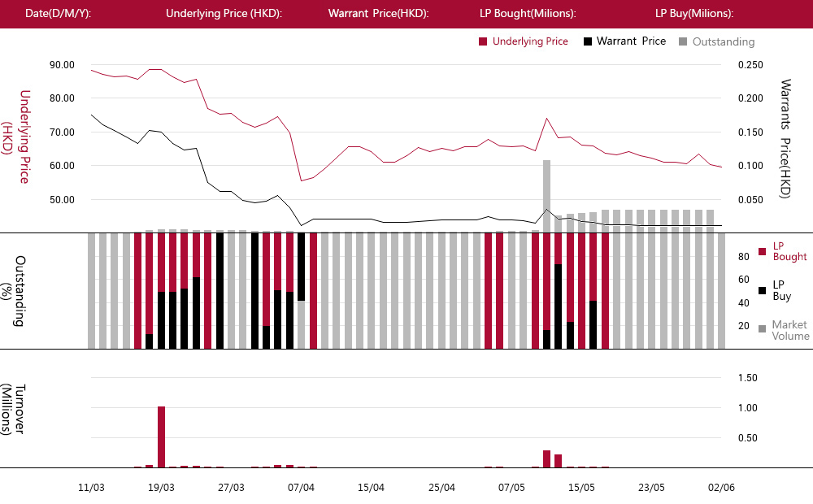Viewport: 813px width, 504px height.
Task: Toggle the LP Bought legend label
Action: [789, 251]
